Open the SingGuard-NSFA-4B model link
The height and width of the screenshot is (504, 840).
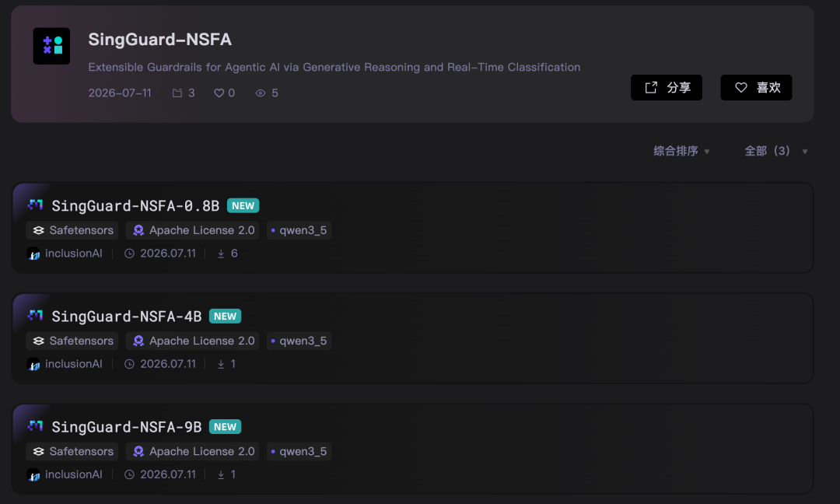(x=127, y=317)
